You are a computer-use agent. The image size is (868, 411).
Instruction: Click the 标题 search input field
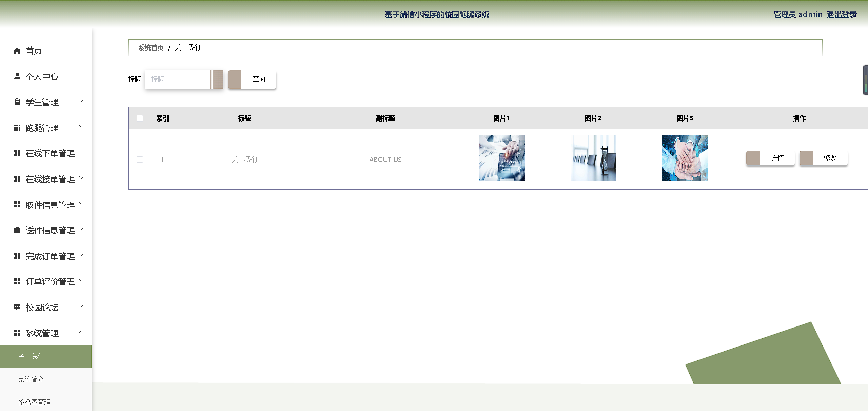point(178,79)
